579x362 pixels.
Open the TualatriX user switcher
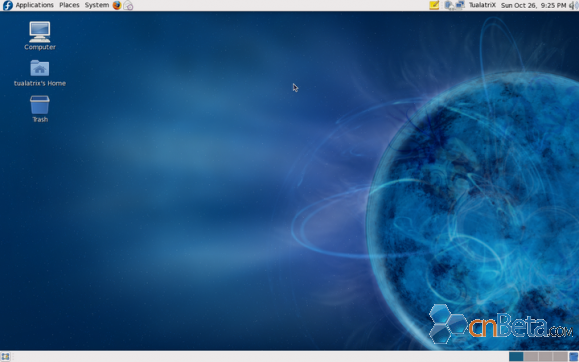tap(482, 5)
